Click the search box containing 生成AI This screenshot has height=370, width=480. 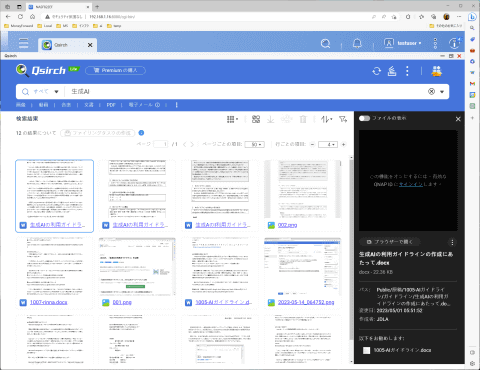pyautogui.click(x=245, y=91)
